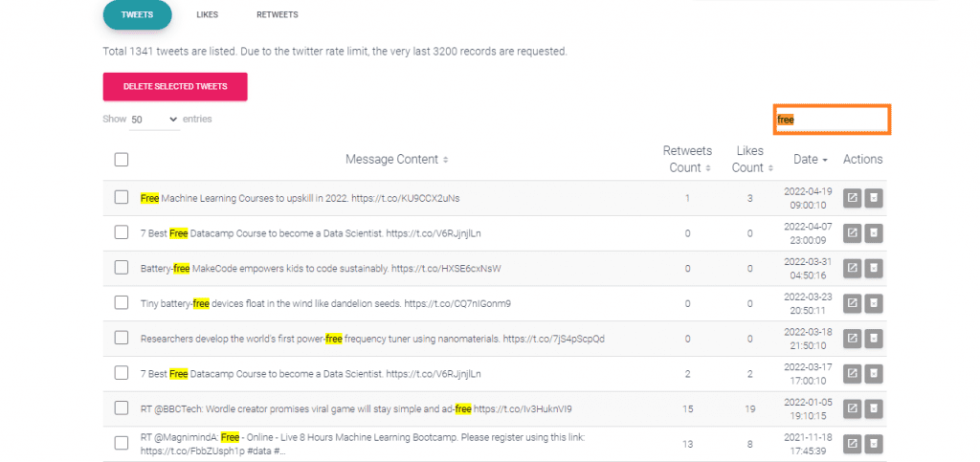Tick the select-all checkbox in table header

click(x=122, y=159)
